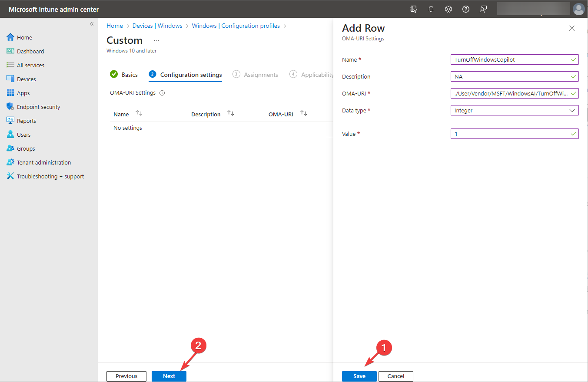Collapse the left navigation sidebar
Image resolution: width=588 pixels, height=382 pixels.
tap(92, 24)
